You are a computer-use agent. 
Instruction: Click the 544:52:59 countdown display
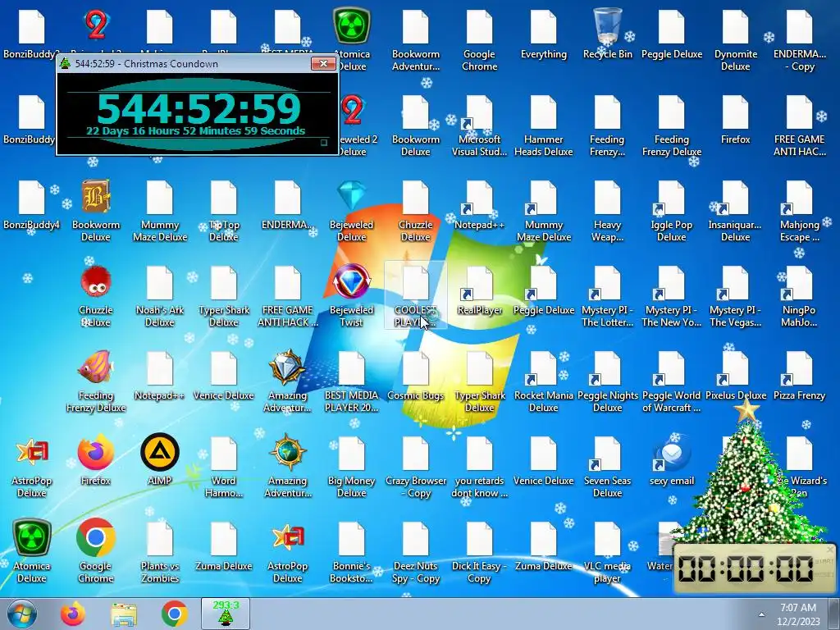point(199,109)
